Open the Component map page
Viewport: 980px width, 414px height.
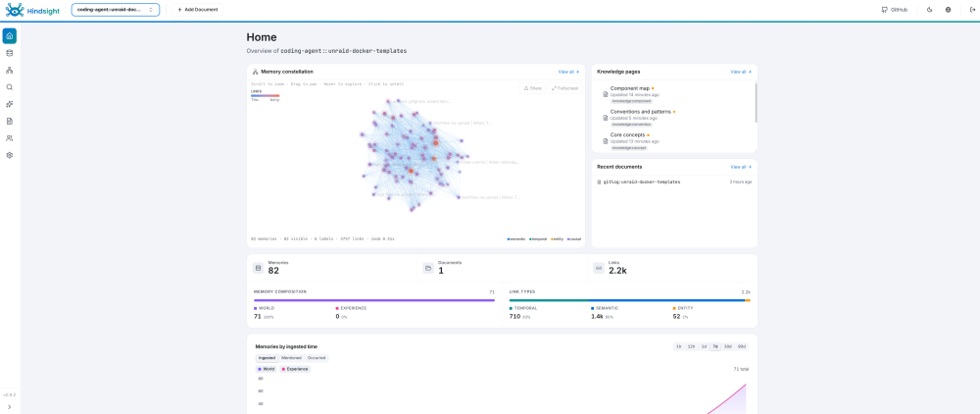click(630, 89)
